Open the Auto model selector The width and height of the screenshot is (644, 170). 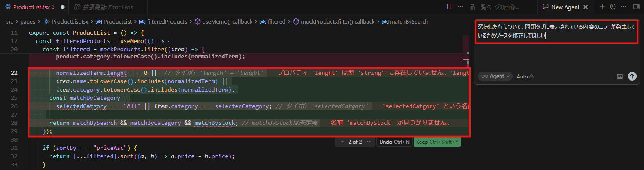pyautogui.click(x=525, y=76)
